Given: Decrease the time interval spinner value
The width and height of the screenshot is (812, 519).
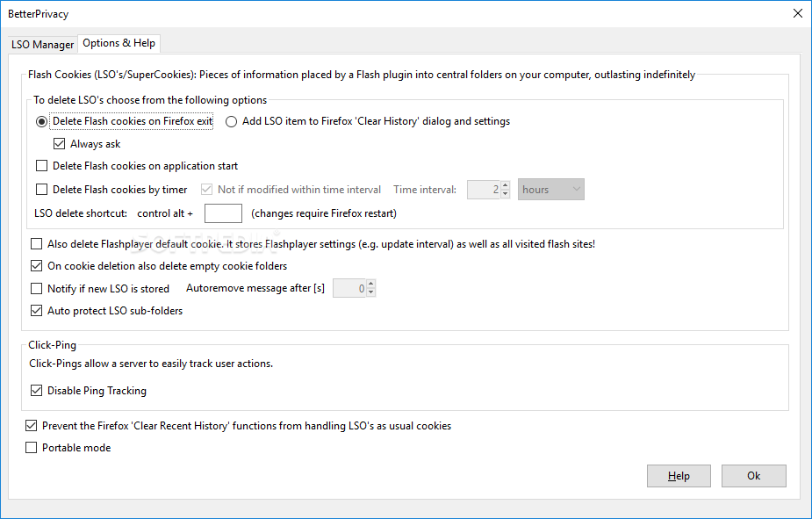Looking at the screenshot, I should coord(505,194).
